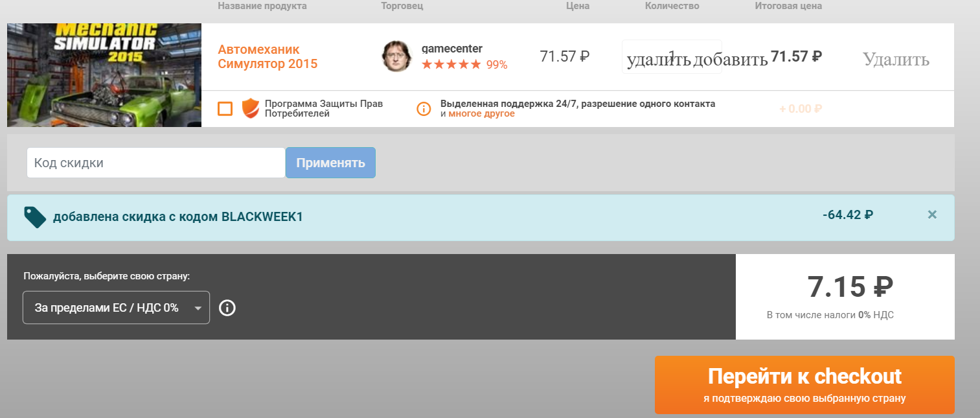This screenshot has height=418, width=980.
Task: Click Удалить to remove the item
Action: click(896, 60)
